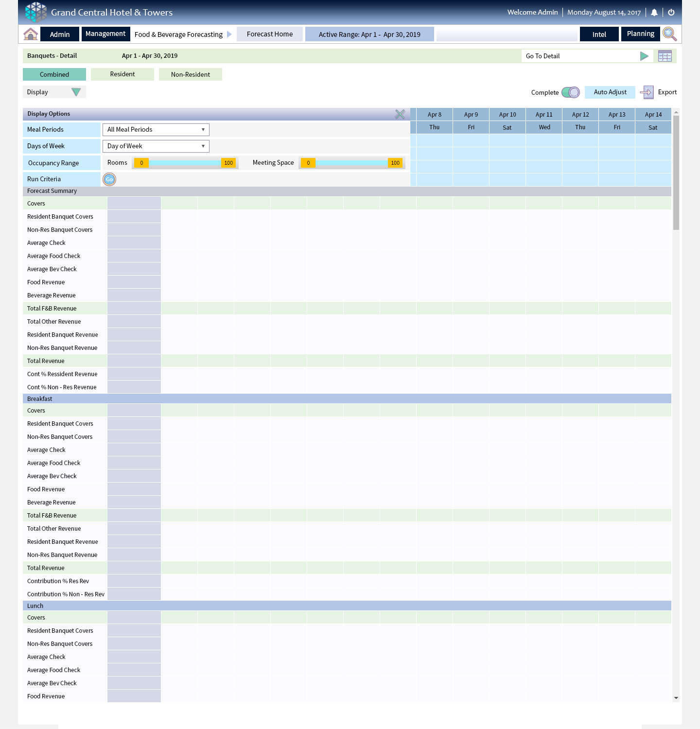Open the Forecast Home button
This screenshot has height=729, width=700.
tap(270, 34)
